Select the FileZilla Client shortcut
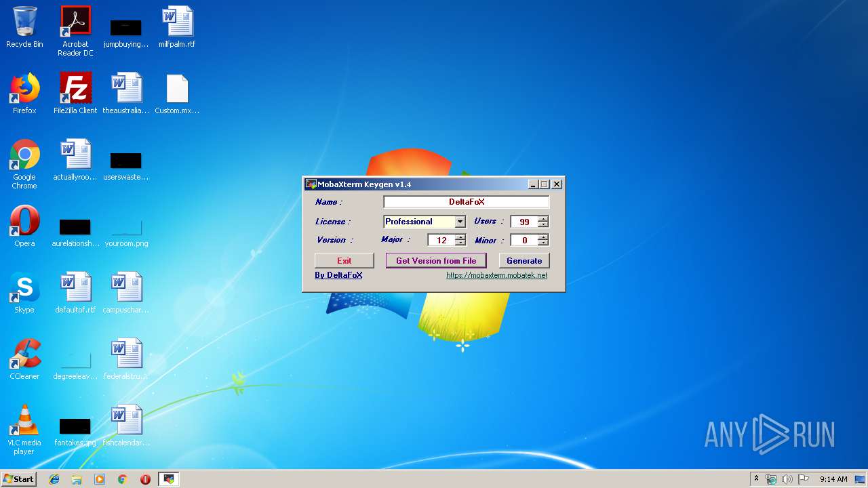 pyautogui.click(x=75, y=94)
